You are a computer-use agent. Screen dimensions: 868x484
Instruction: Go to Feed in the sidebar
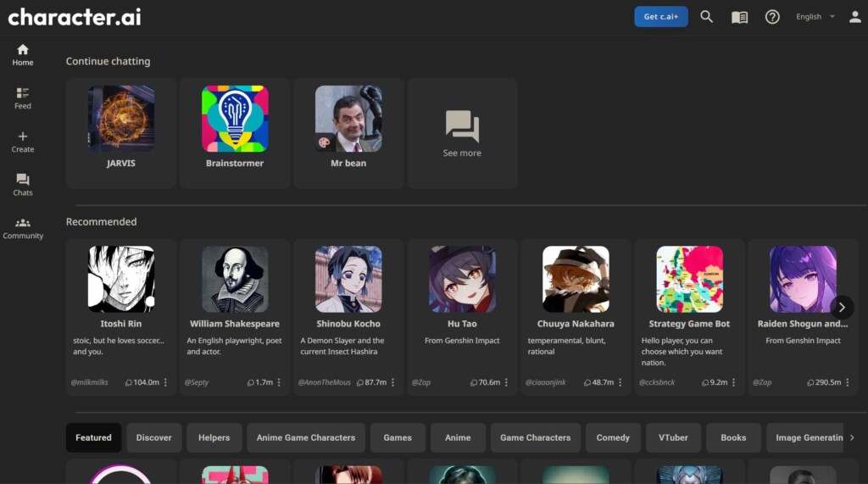point(23,97)
